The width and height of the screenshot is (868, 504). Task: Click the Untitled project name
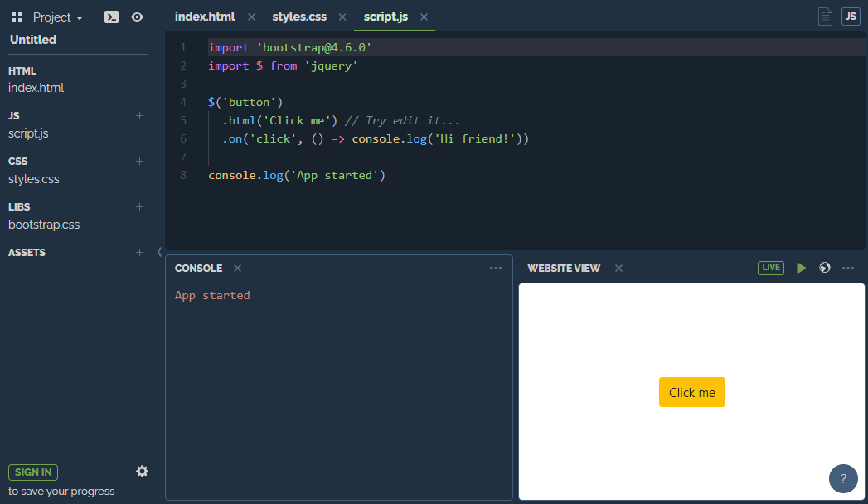33,40
